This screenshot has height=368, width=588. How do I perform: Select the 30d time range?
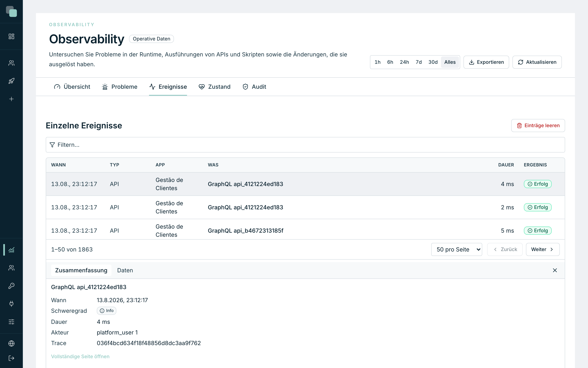point(433,62)
